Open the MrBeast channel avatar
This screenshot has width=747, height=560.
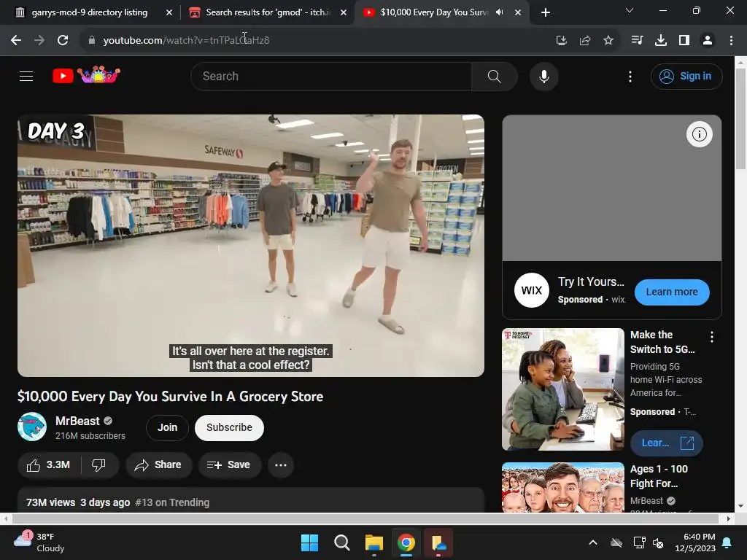pos(32,427)
